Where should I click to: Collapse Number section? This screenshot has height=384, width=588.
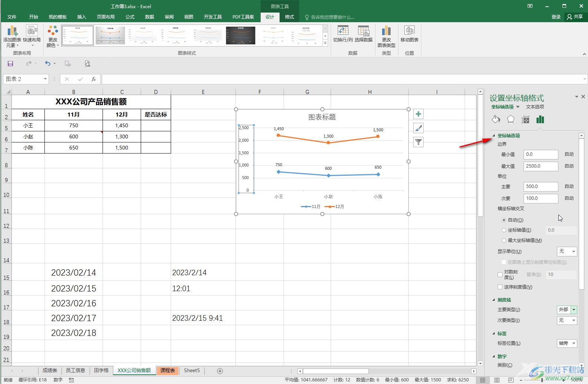coord(494,357)
